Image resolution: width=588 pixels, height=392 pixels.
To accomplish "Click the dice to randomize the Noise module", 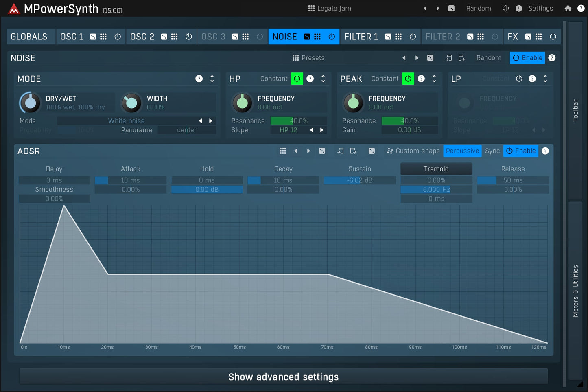I will pos(431,57).
